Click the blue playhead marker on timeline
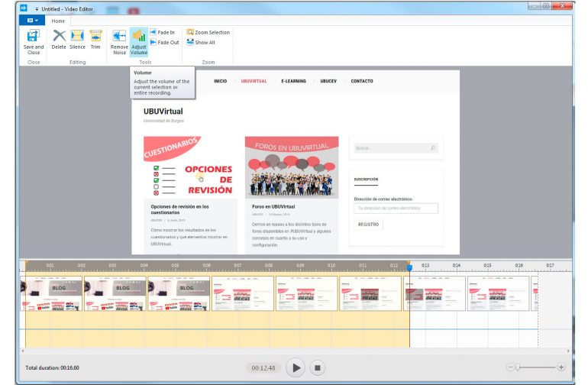The height and width of the screenshot is (385, 588). pos(409,267)
